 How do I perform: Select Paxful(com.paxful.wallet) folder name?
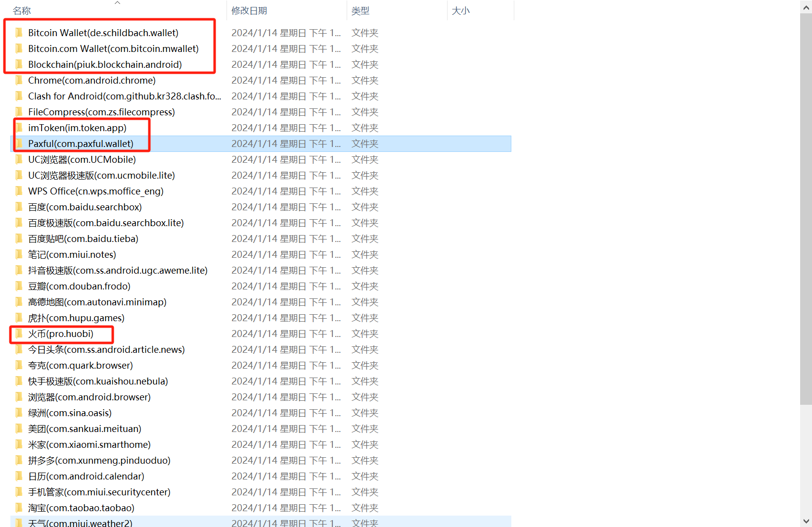(x=81, y=144)
